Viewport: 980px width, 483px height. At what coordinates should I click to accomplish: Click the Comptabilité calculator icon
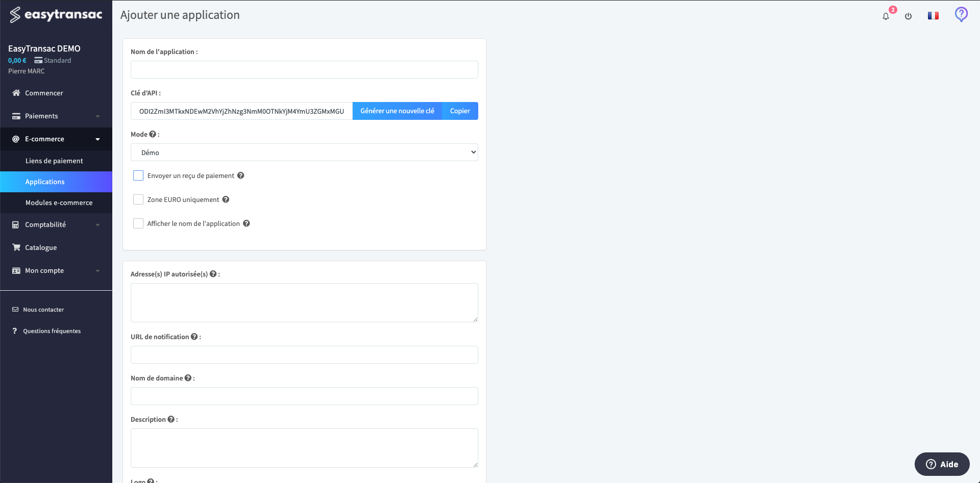click(16, 224)
